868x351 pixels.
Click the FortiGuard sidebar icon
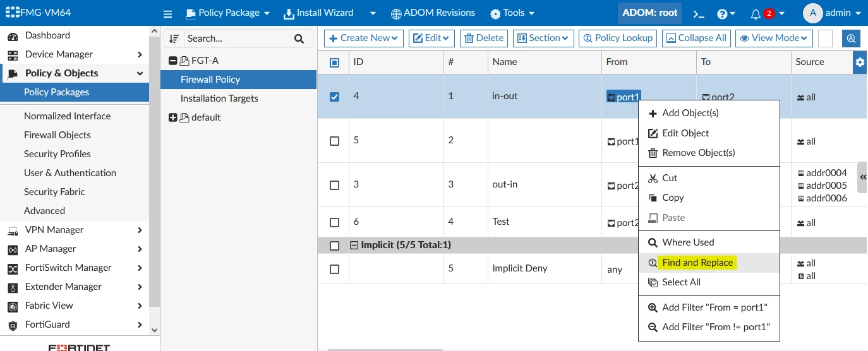click(12, 325)
